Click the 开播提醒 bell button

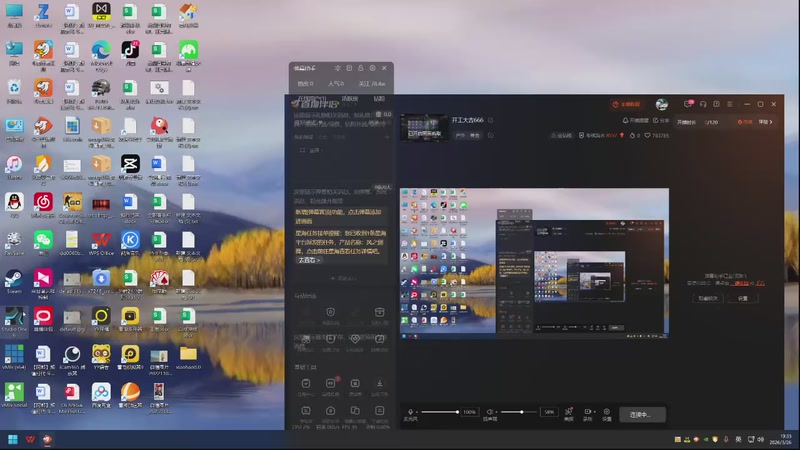pyautogui.click(x=635, y=120)
